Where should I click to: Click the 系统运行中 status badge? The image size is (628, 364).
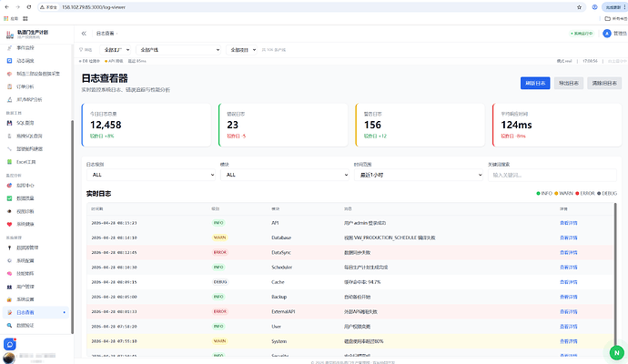coord(582,34)
